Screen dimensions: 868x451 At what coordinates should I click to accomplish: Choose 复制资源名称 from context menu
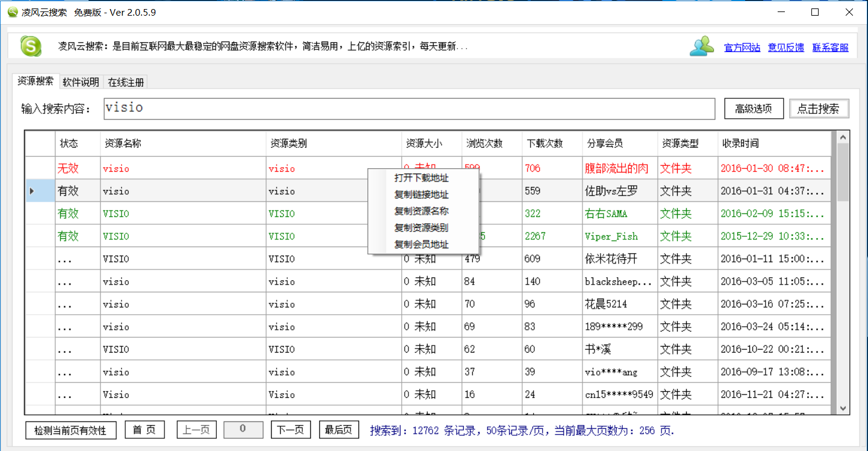424,211
